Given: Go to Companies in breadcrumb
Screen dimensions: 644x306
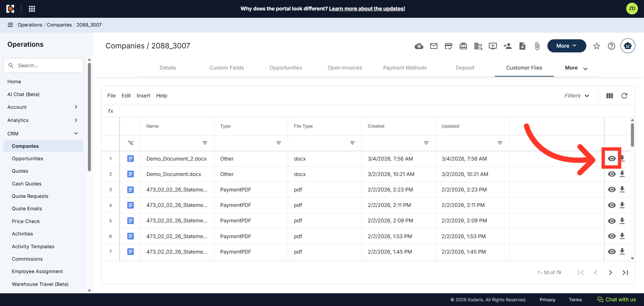Looking at the screenshot, I should 59,25.
